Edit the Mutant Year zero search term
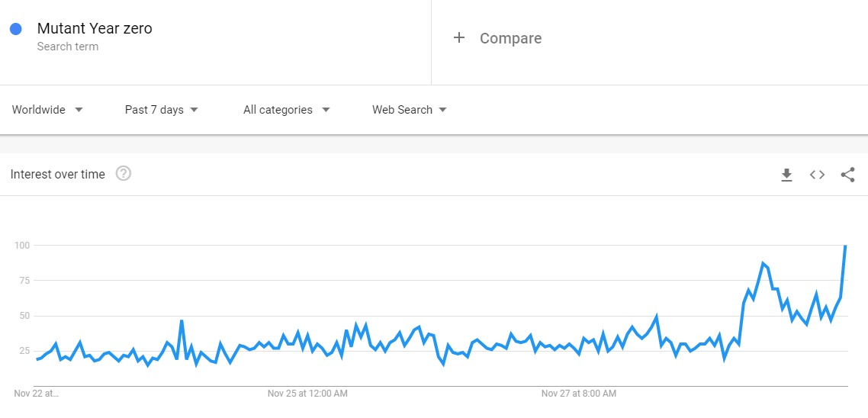This screenshot has height=418, width=868. (x=95, y=28)
